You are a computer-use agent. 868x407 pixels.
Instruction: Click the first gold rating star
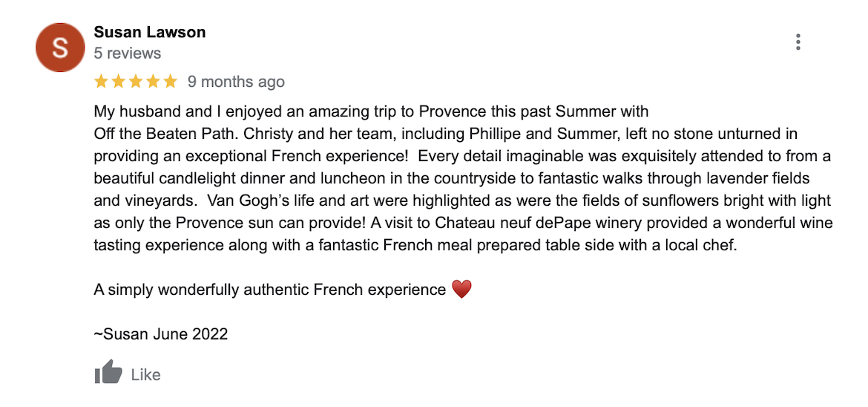click(x=101, y=82)
